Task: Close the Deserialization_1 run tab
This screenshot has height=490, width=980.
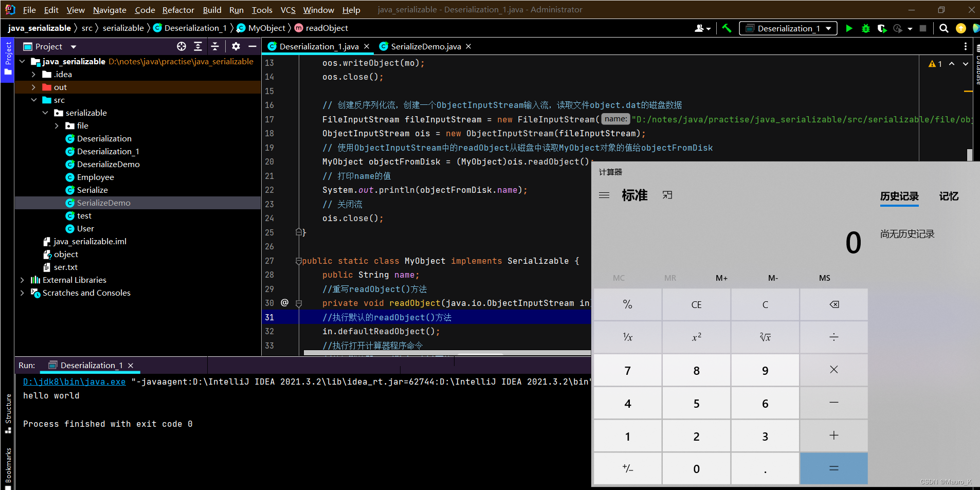Action: 131,366
